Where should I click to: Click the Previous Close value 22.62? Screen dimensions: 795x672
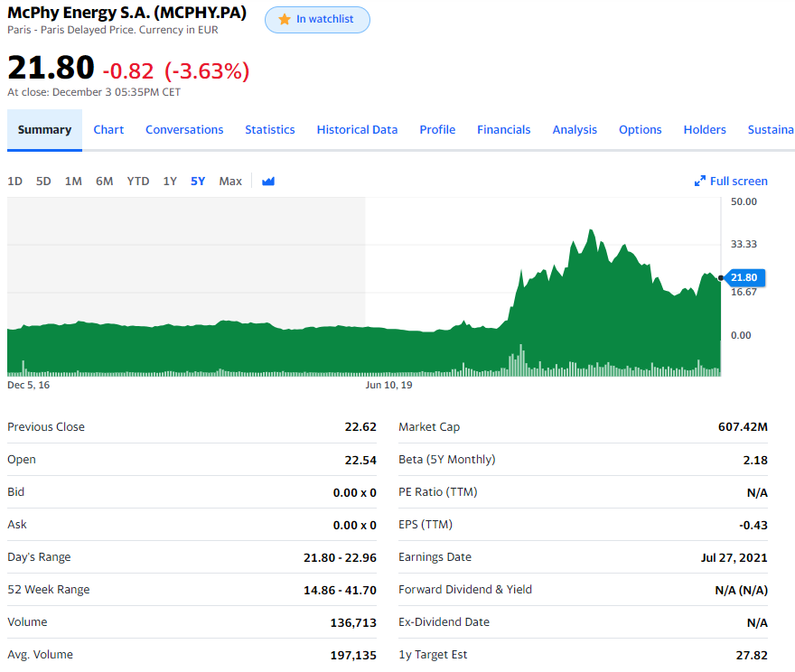[360, 427]
